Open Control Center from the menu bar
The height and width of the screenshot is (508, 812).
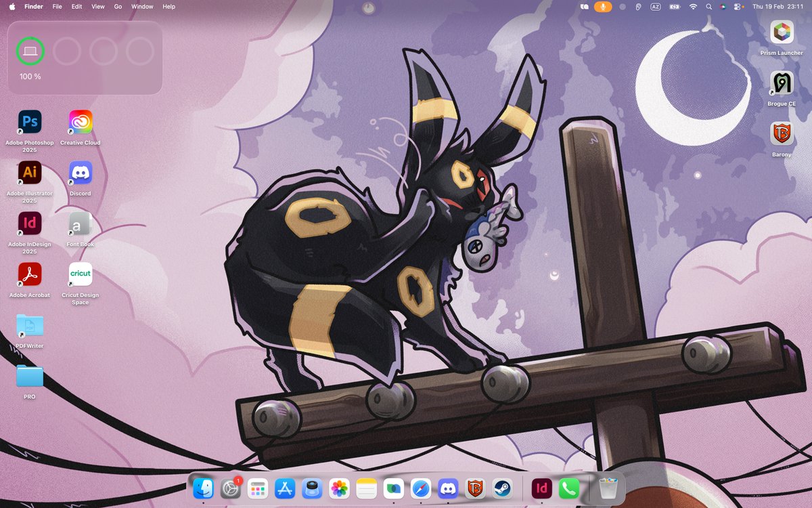click(x=739, y=6)
